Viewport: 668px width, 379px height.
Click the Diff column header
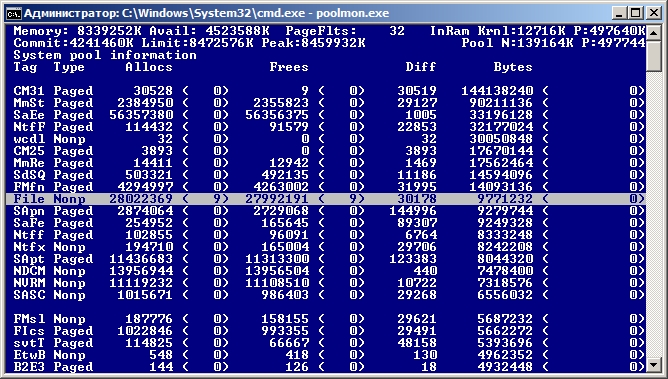pyautogui.click(x=421, y=67)
